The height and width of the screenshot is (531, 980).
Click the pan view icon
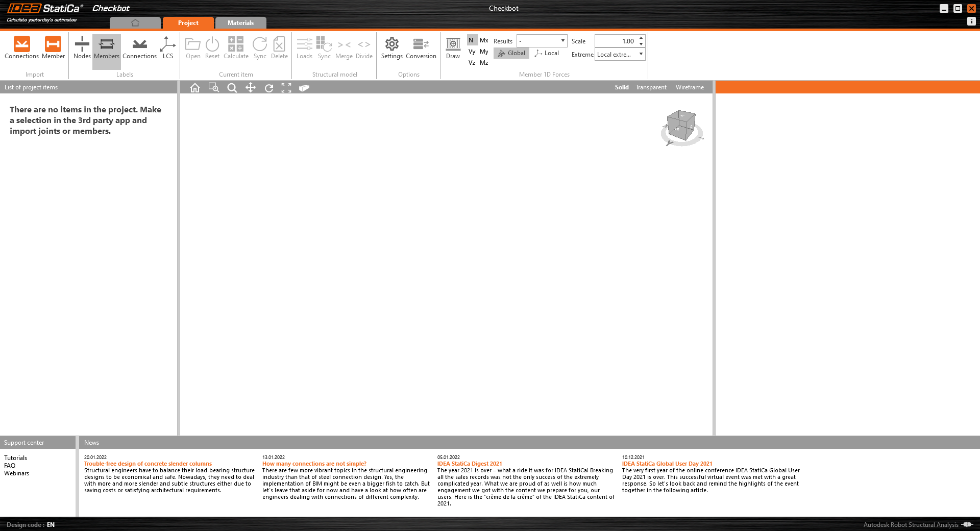[x=250, y=88]
